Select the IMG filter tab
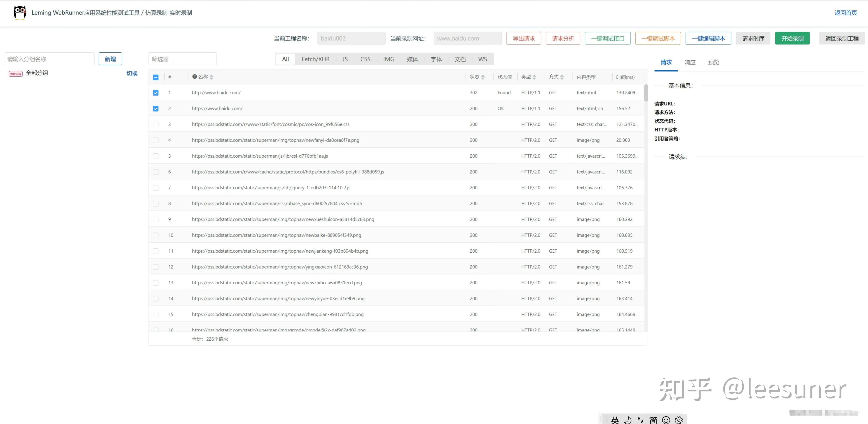The image size is (868, 424). (x=389, y=59)
